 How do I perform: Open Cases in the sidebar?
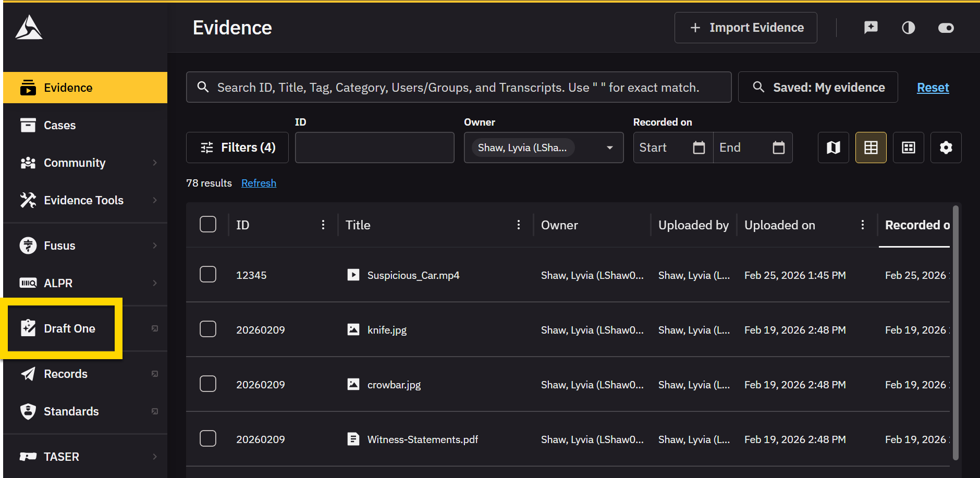pyautogui.click(x=59, y=125)
